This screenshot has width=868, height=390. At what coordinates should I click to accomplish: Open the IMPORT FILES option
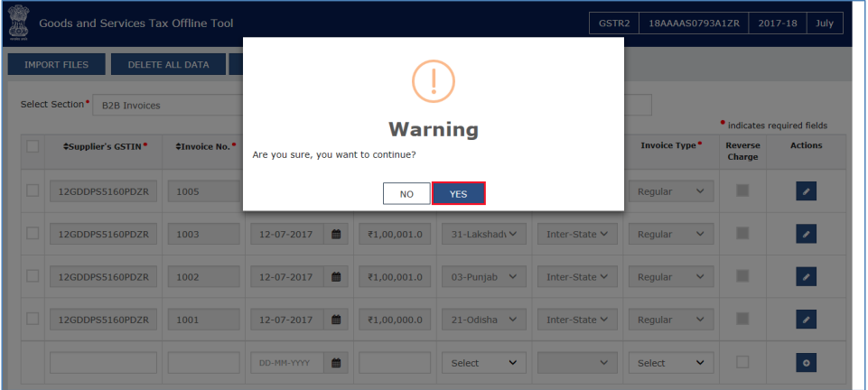click(x=57, y=65)
